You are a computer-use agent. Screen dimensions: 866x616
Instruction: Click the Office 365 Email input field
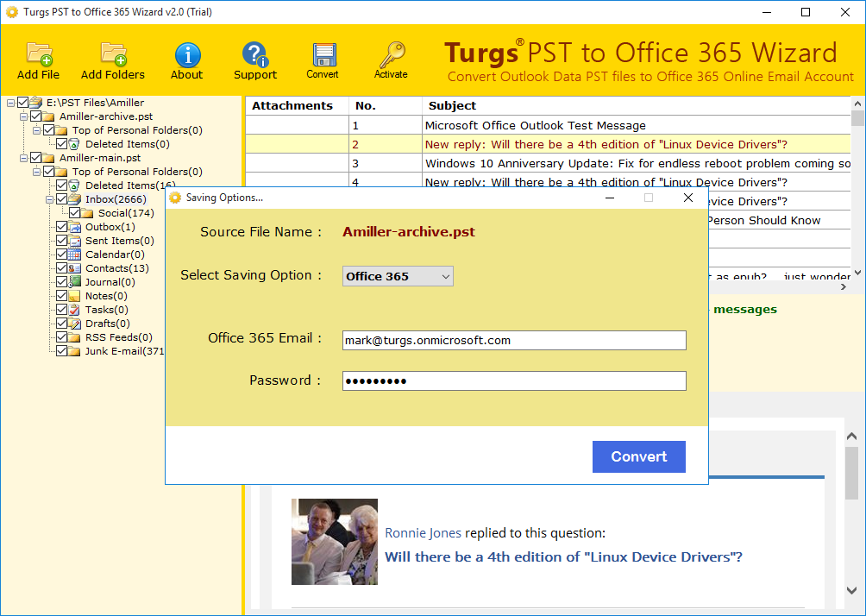(x=514, y=340)
